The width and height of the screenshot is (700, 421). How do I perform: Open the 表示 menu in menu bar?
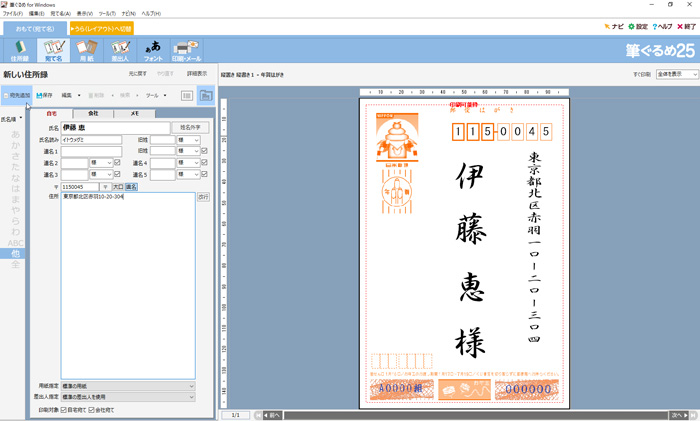pyautogui.click(x=86, y=13)
